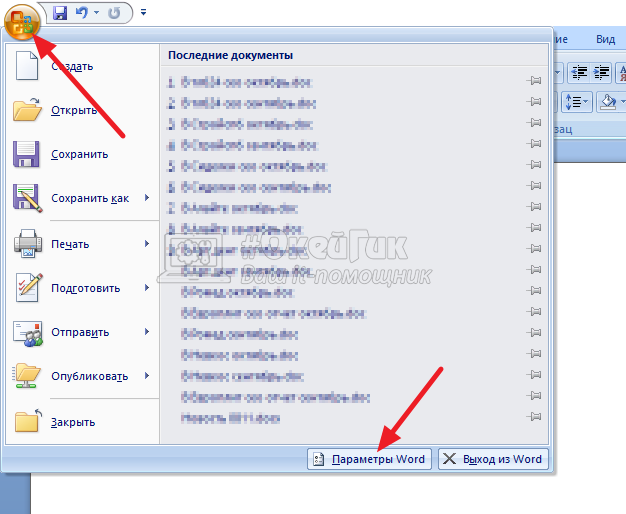The width and height of the screenshot is (626, 514).
Task: Open the Опубликовать menu item
Action: 82,376
